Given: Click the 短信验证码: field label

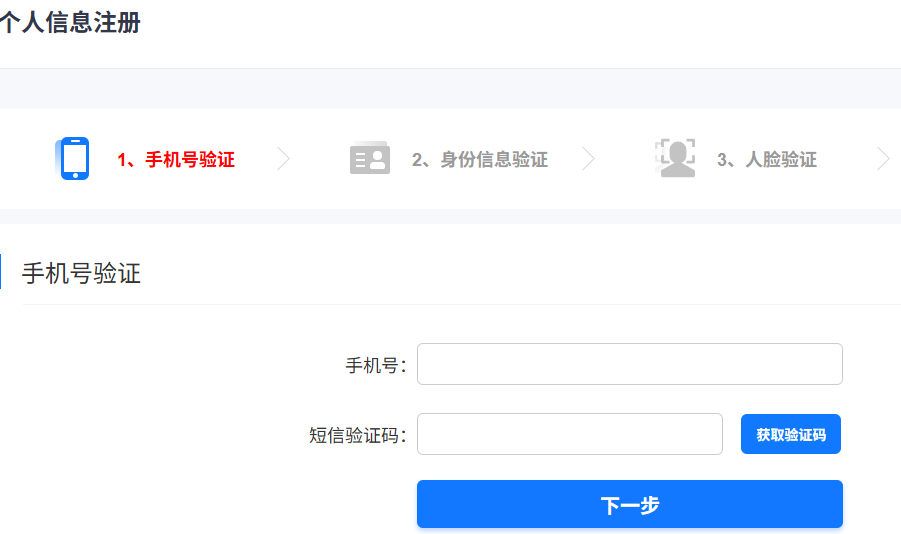Looking at the screenshot, I should tap(358, 436).
